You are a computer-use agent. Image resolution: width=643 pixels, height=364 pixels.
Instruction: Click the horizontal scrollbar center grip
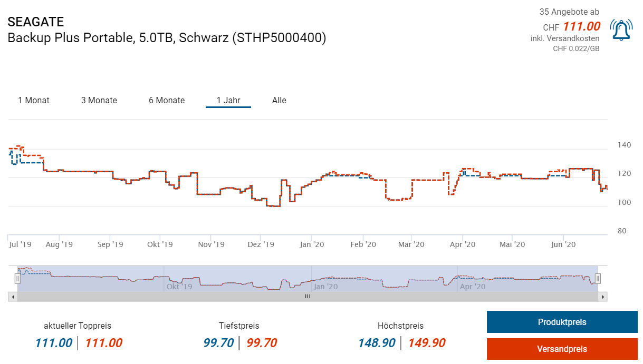click(x=308, y=297)
